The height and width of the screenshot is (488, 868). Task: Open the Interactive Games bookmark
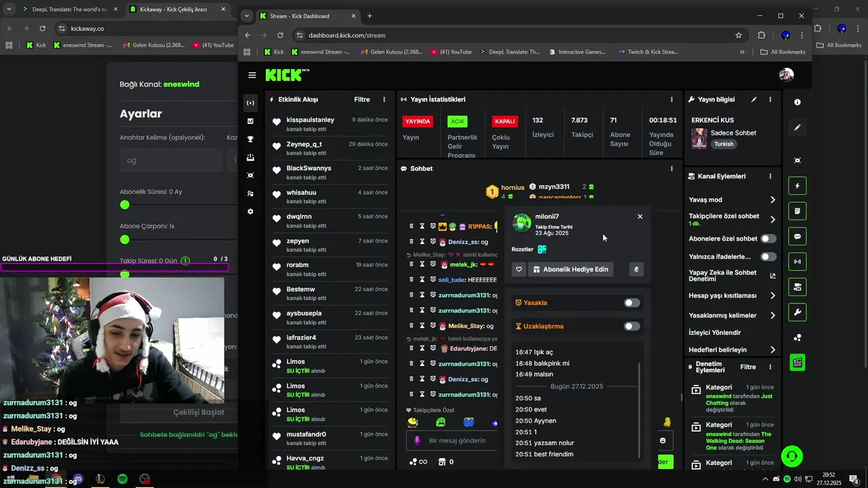pyautogui.click(x=577, y=52)
